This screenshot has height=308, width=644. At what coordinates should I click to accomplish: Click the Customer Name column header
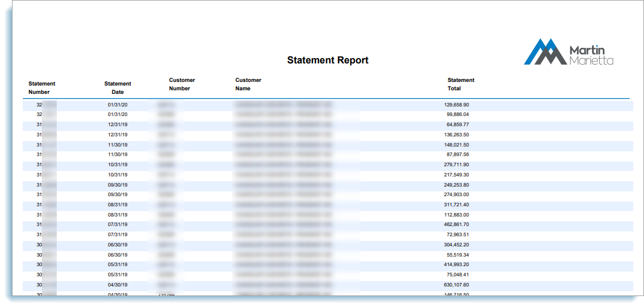tap(248, 84)
